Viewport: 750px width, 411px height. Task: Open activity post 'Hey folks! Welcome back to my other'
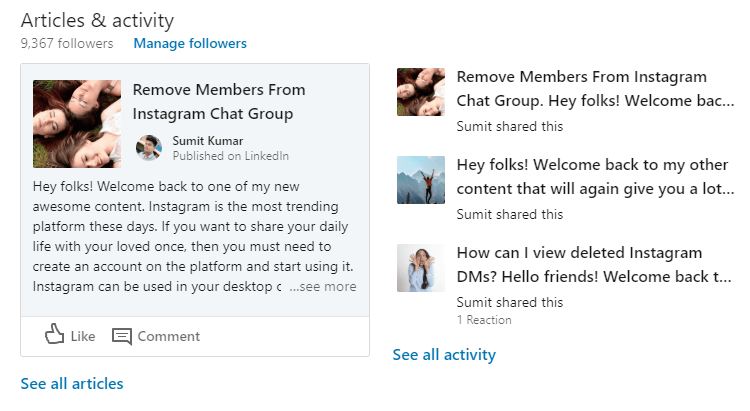pos(595,177)
